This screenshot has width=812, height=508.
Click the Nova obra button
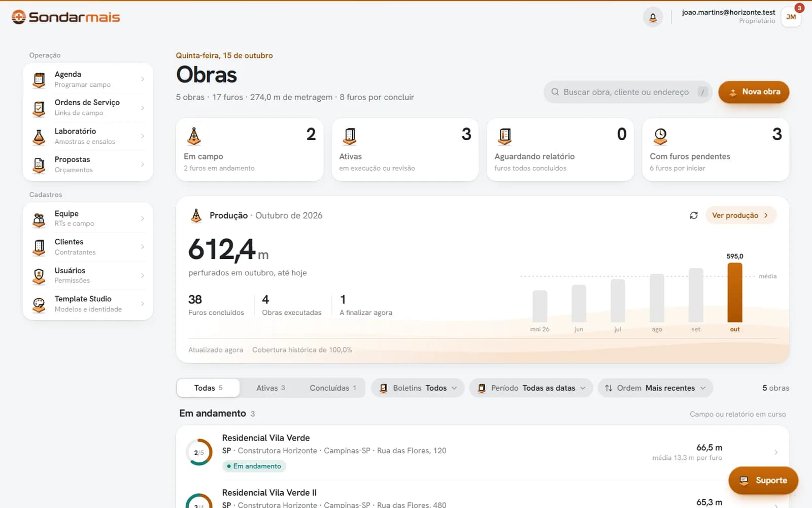pyautogui.click(x=754, y=92)
